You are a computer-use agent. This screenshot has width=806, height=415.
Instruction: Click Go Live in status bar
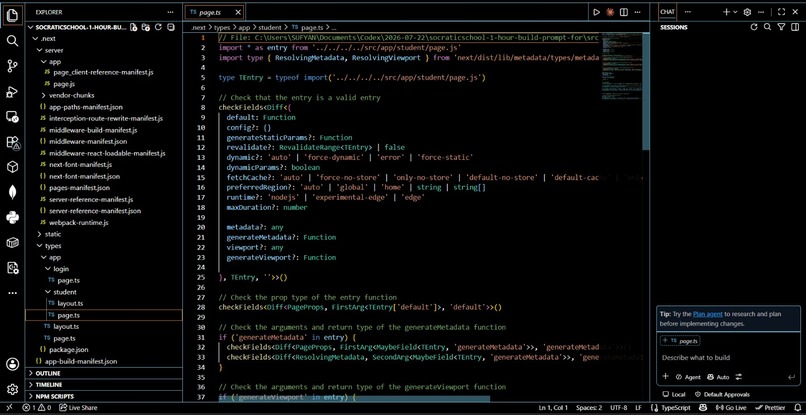coord(731,407)
